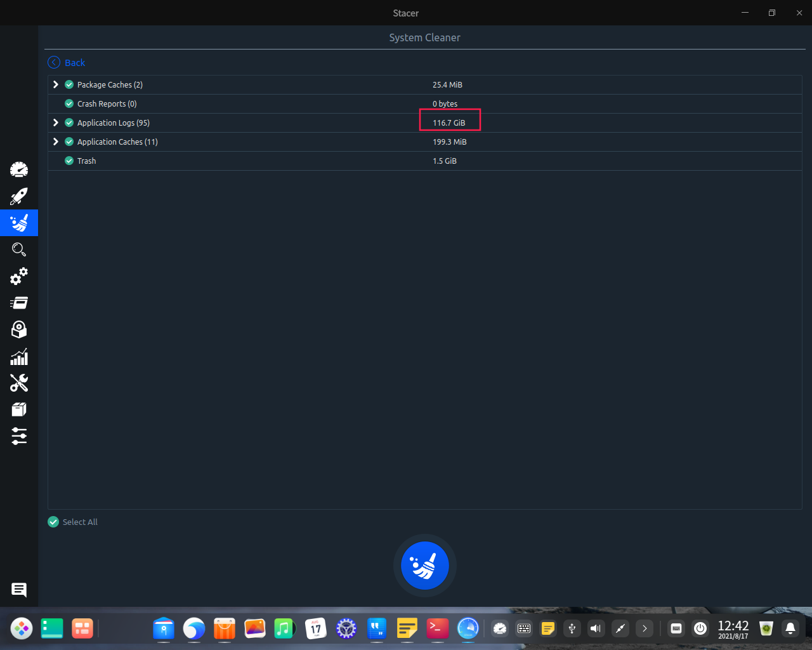Open the APT Repository Manager box icon
The image size is (812, 650).
point(19,409)
